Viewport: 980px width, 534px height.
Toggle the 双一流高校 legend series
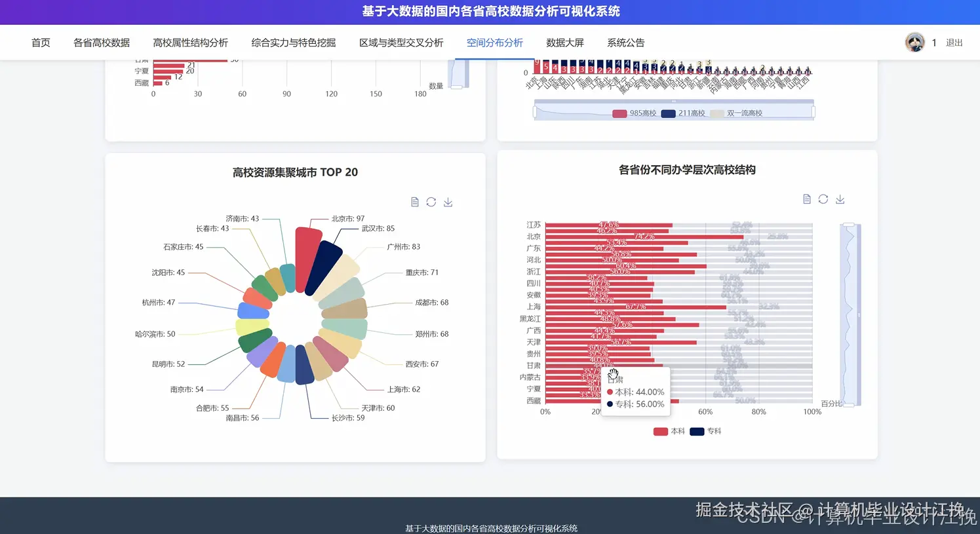click(x=736, y=113)
